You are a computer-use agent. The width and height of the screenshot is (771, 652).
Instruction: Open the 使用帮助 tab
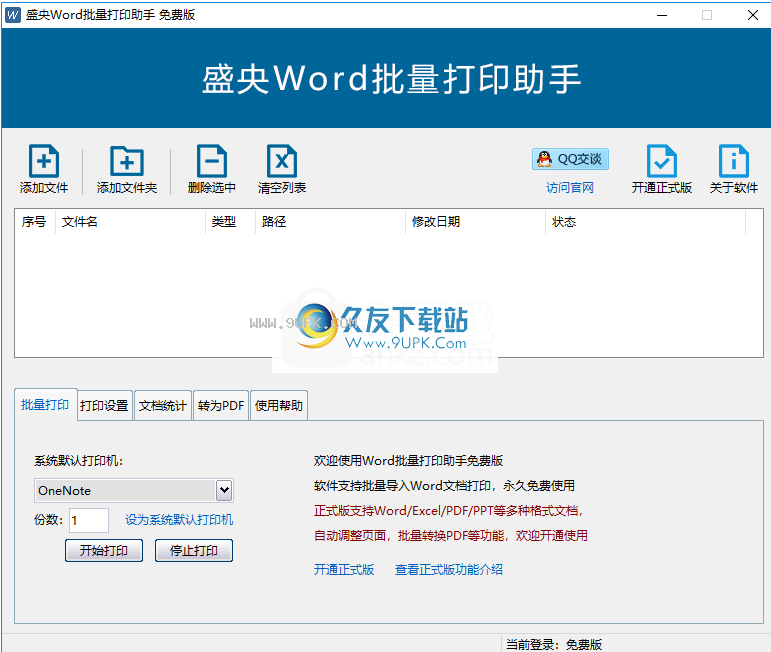click(279, 406)
